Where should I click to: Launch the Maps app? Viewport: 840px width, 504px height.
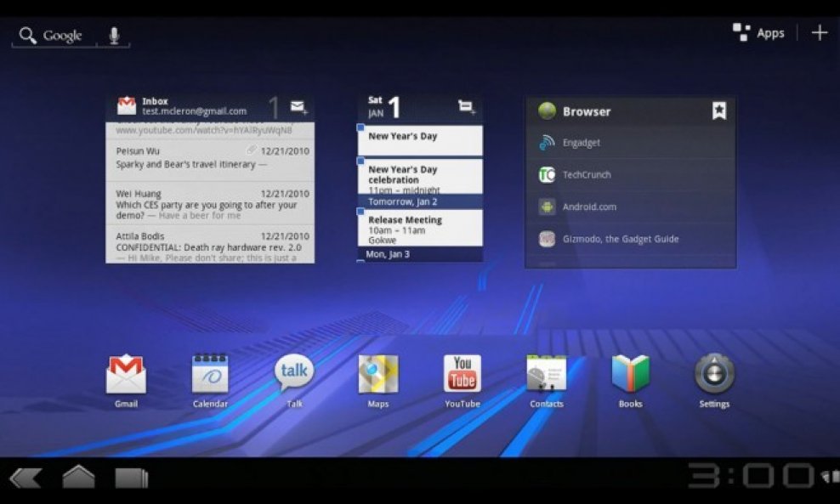tap(377, 374)
